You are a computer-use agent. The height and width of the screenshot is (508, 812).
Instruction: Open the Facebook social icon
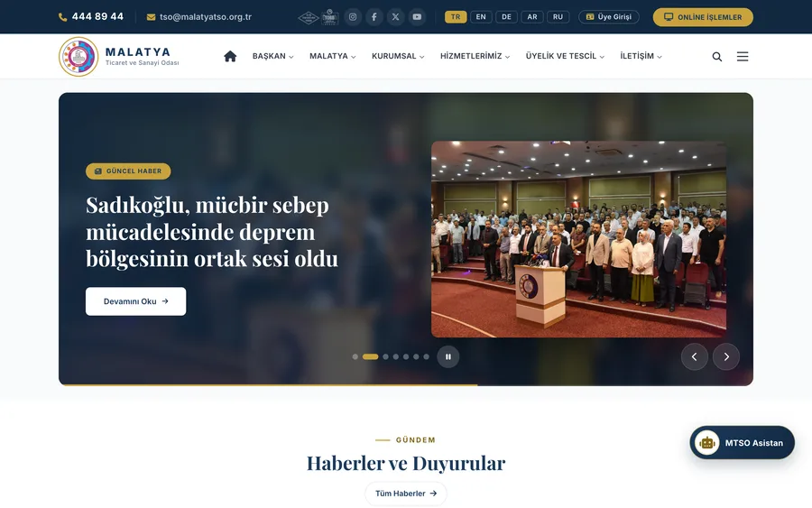tap(374, 17)
